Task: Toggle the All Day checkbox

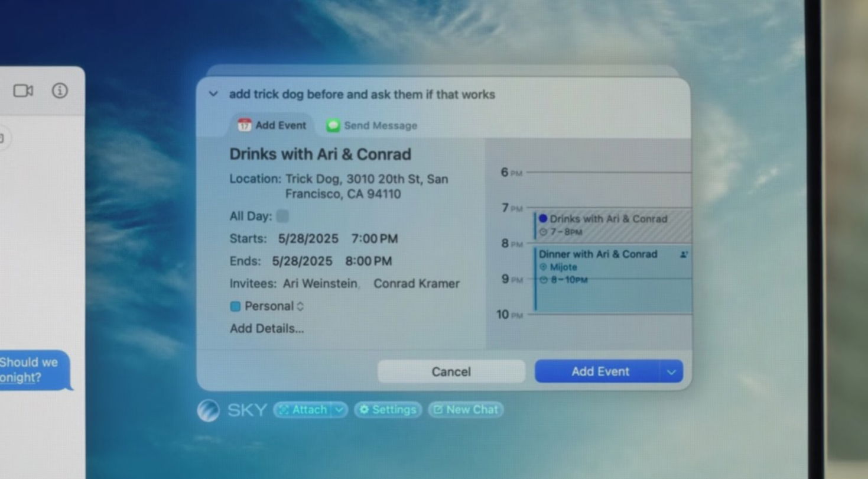Action: click(x=283, y=216)
